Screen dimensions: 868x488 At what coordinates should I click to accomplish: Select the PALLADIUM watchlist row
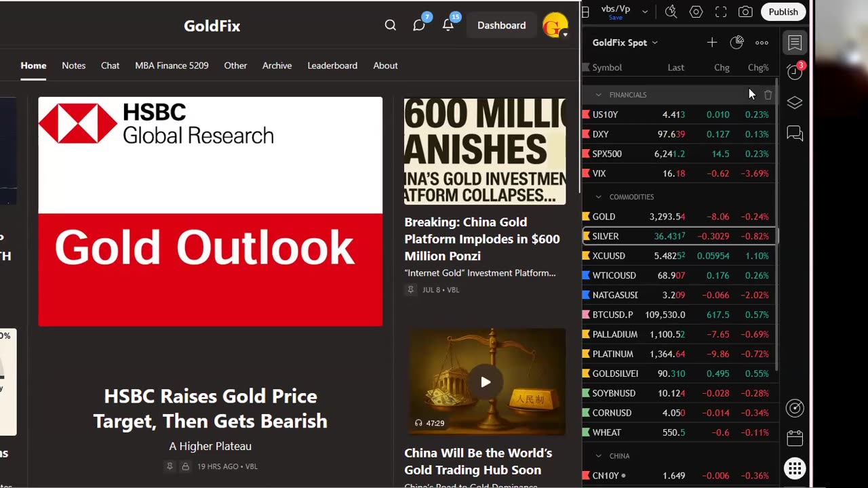tap(678, 335)
